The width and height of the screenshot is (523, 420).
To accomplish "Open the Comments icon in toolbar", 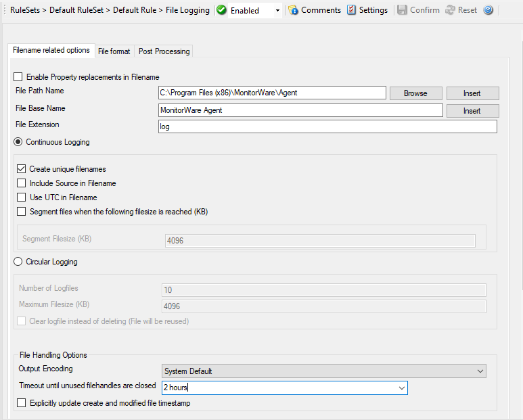I will [x=293, y=10].
